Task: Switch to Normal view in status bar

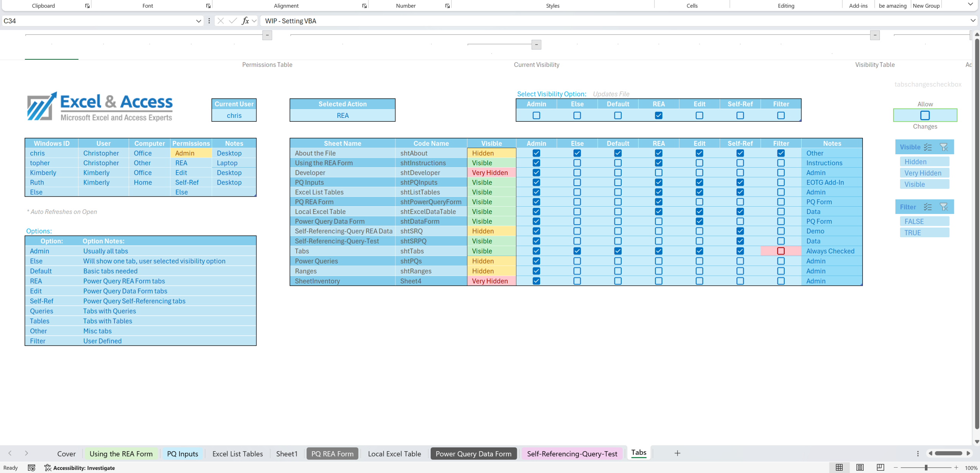Action: (839, 467)
